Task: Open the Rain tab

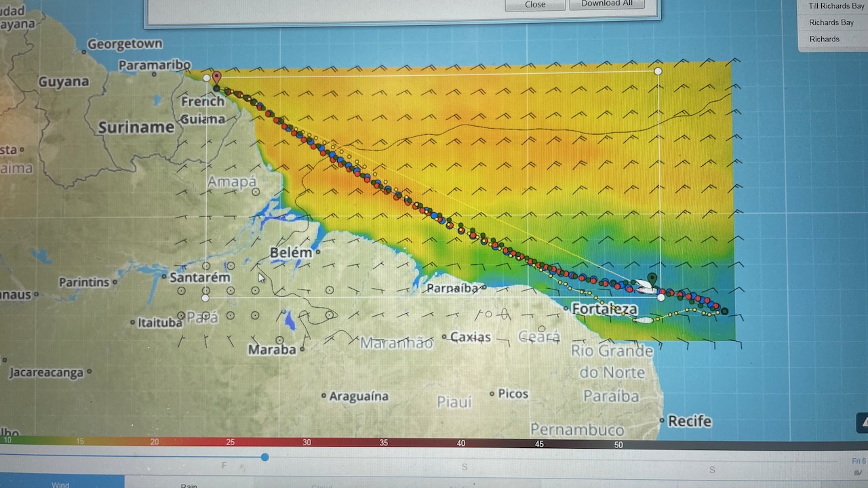Action: (189, 485)
